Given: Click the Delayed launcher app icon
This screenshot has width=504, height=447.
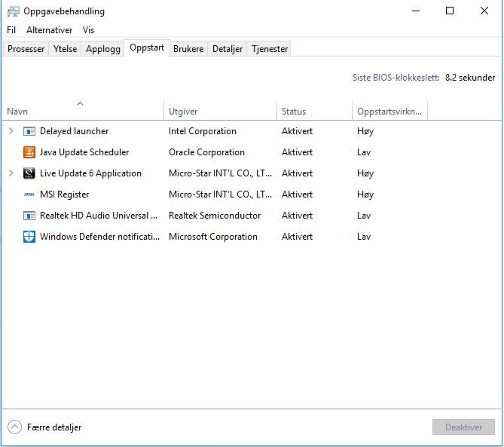Looking at the screenshot, I should pyautogui.click(x=29, y=131).
